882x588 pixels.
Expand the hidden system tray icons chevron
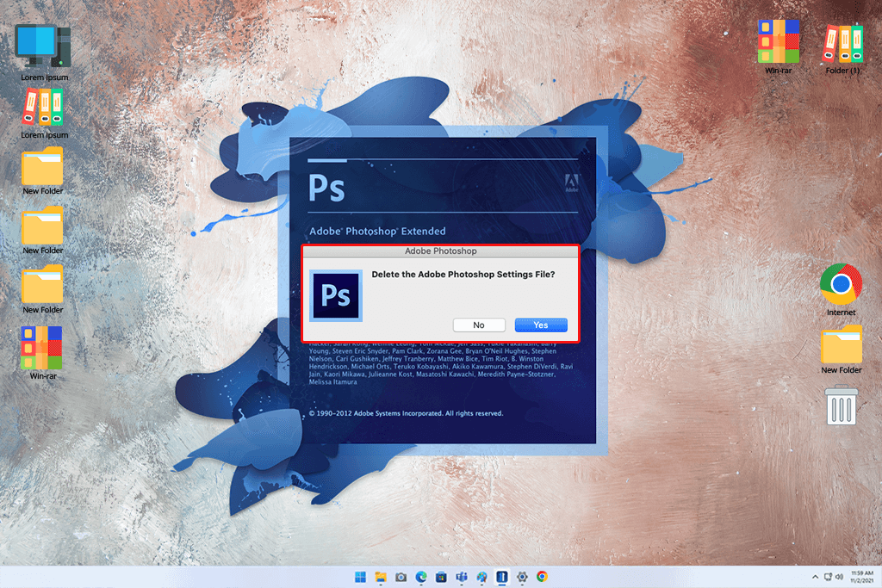click(x=815, y=577)
